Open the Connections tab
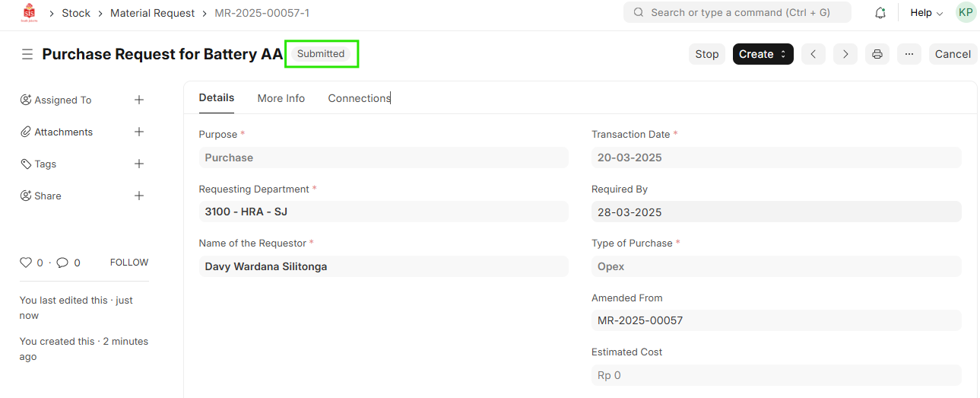This screenshot has height=398, width=980. (x=359, y=98)
